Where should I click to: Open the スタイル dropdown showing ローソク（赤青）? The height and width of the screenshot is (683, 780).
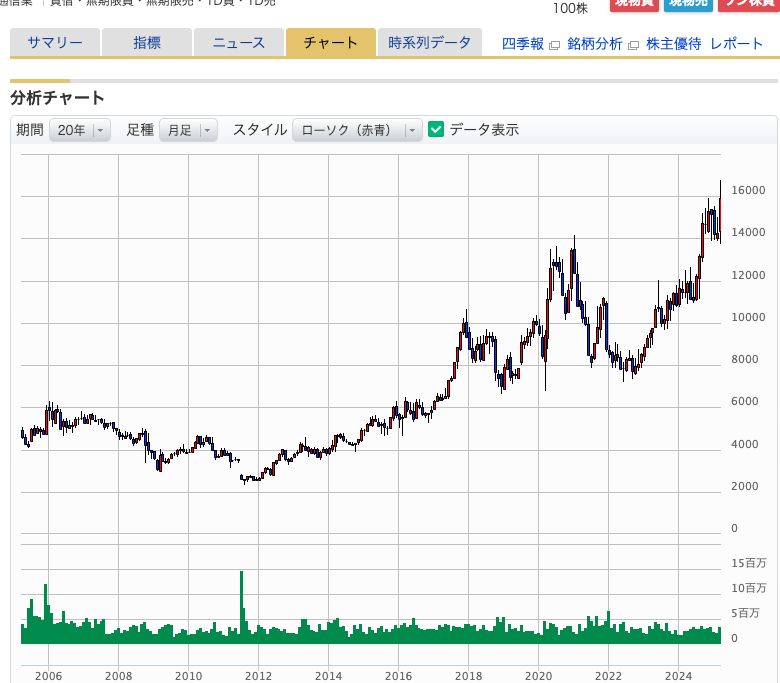[x=357, y=130]
